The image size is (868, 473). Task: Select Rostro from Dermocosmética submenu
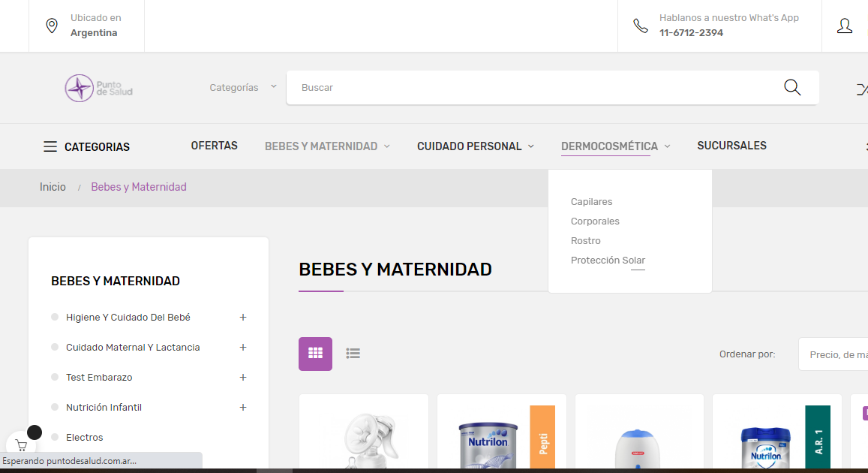click(x=586, y=240)
